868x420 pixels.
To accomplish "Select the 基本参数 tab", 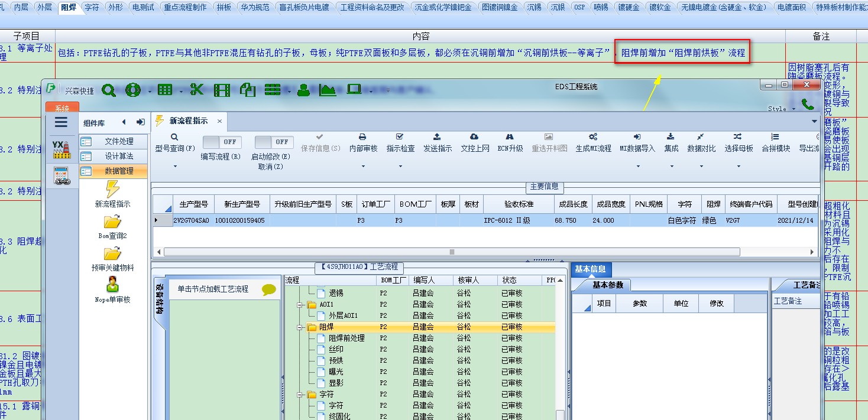I will (x=607, y=285).
